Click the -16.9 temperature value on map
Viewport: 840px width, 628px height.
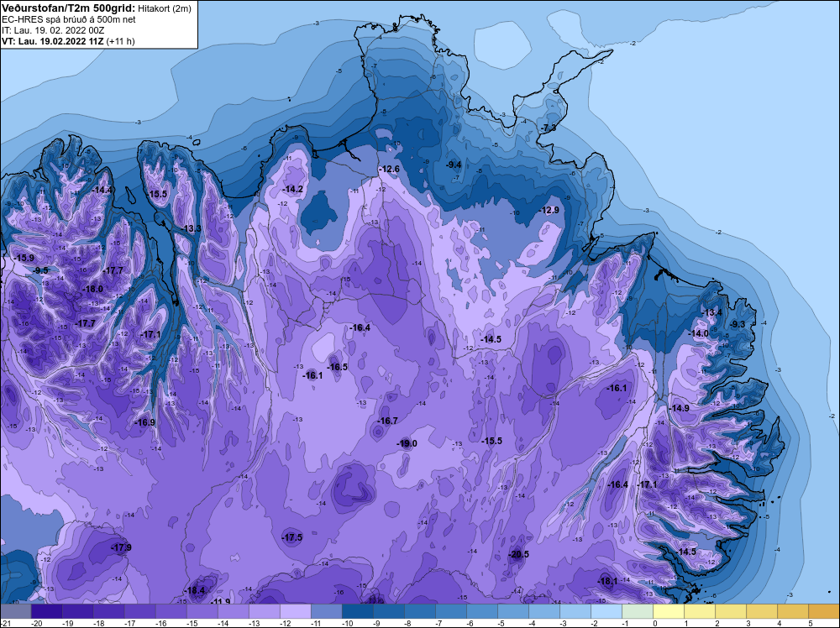(144, 421)
